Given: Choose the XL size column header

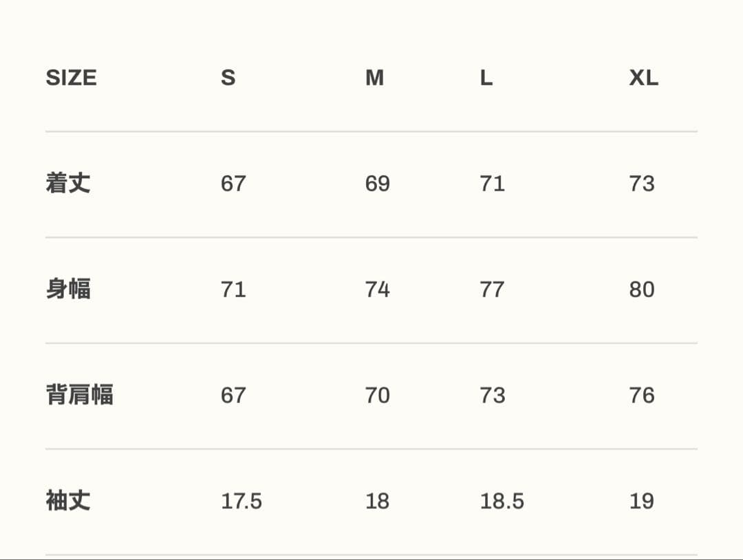Looking at the screenshot, I should (x=643, y=78).
